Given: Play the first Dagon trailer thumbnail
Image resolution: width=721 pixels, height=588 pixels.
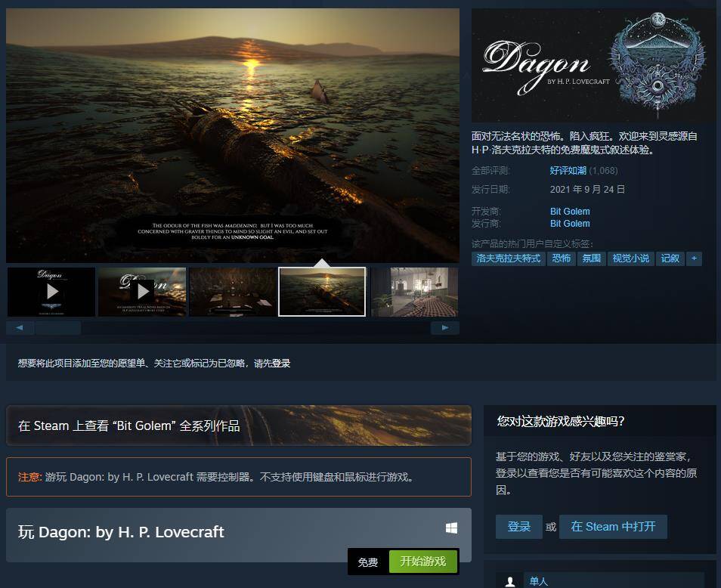Looking at the screenshot, I should coord(51,291).
